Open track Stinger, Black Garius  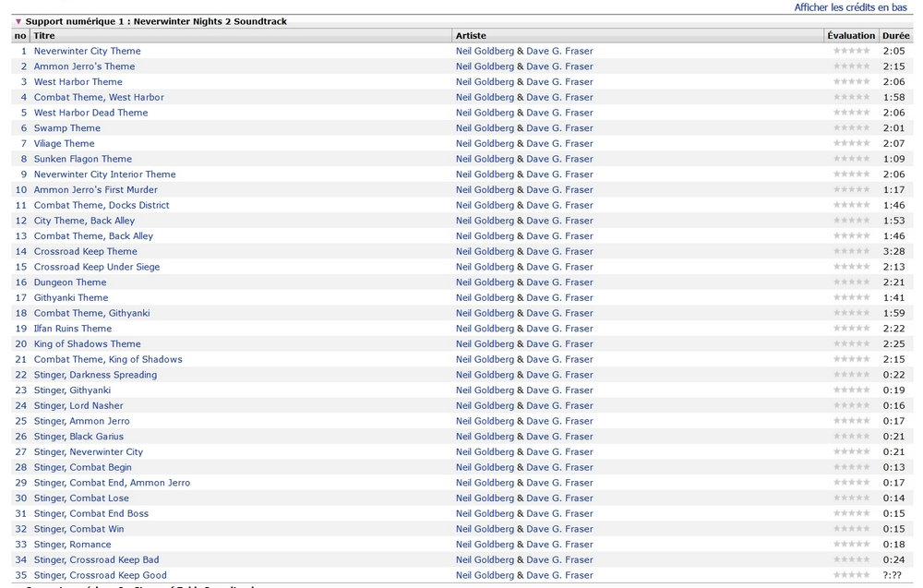click(78, 436)
